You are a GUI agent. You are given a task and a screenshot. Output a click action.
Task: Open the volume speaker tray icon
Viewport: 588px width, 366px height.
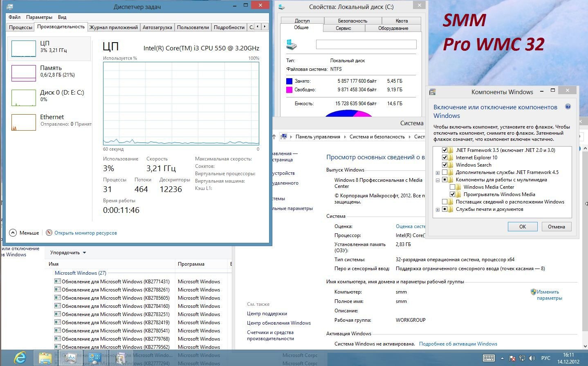[x=532, y=358]
